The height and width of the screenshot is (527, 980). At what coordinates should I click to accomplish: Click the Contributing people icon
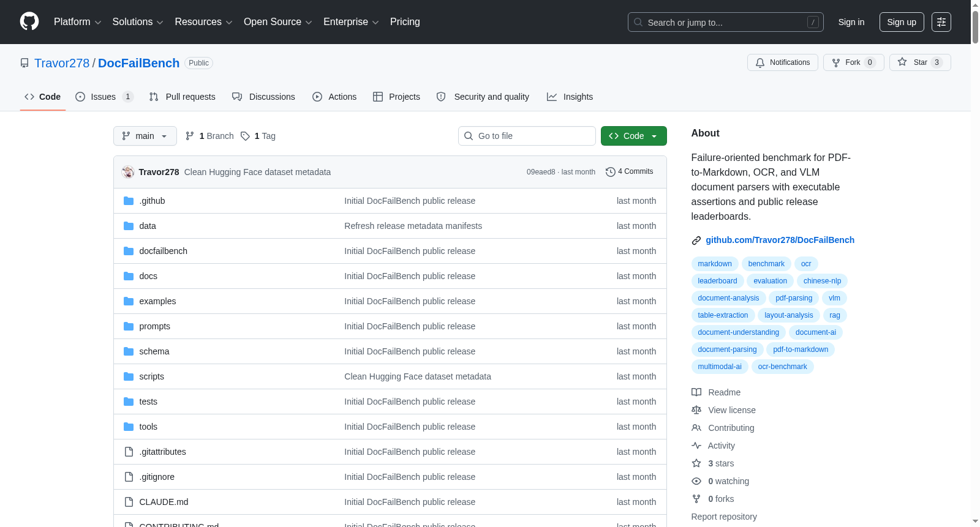[x=696, y=428]
